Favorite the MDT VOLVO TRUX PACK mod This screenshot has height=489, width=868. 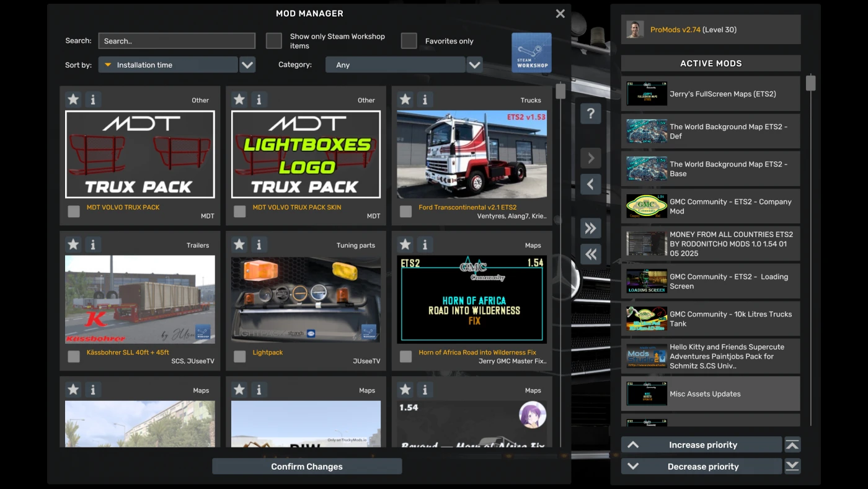[73, 99]
